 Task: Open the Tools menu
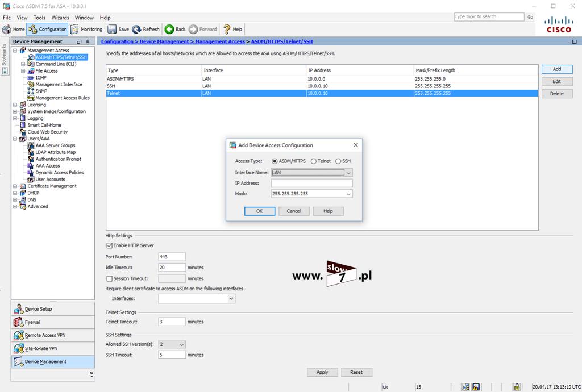point(39,18)
